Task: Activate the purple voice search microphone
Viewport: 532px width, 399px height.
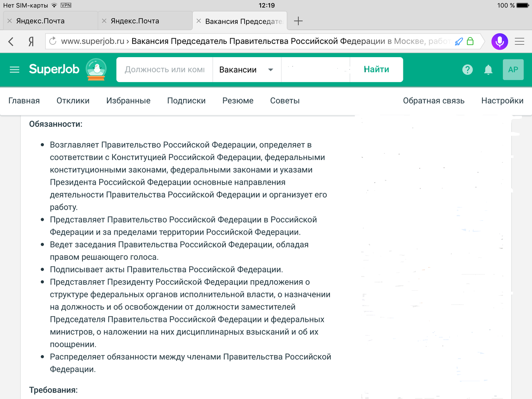Action: tap(500, 42)
